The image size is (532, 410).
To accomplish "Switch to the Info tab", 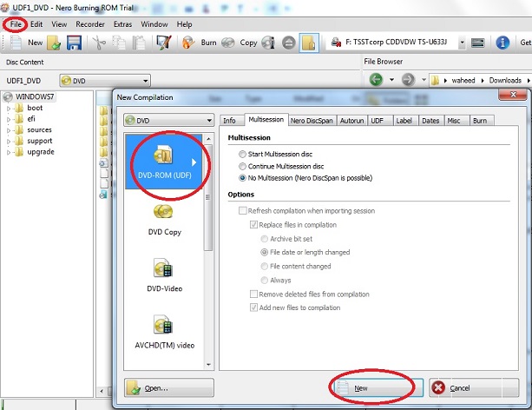I will click(x=232, y=121).
